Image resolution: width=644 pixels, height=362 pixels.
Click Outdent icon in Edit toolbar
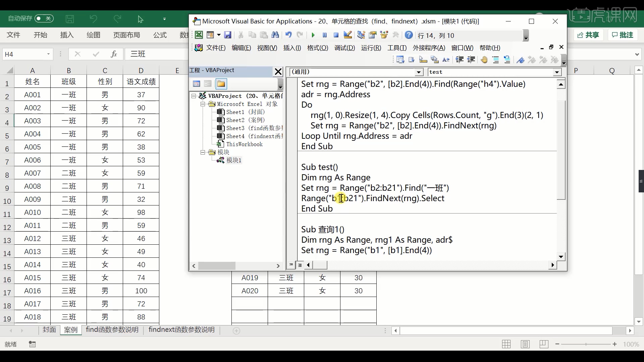click(x=471, y=60)
